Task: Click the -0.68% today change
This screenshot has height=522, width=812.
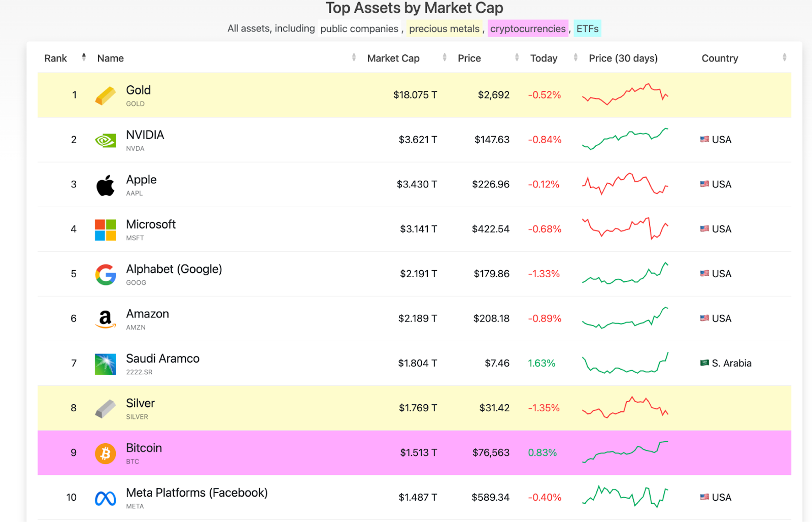Action: pos(545,229)
